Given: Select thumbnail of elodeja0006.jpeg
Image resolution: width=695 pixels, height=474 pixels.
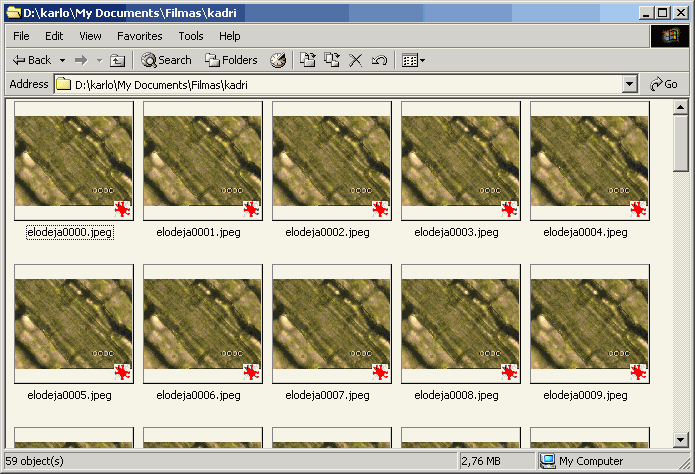Looking at the screenshot, I should point(203,324).
